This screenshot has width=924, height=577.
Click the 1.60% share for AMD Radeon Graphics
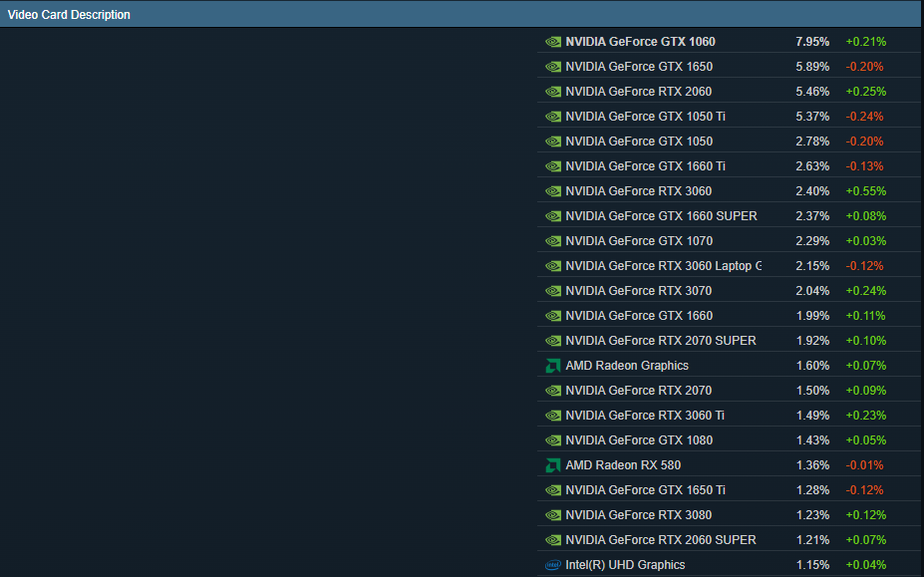click(811, 366)
